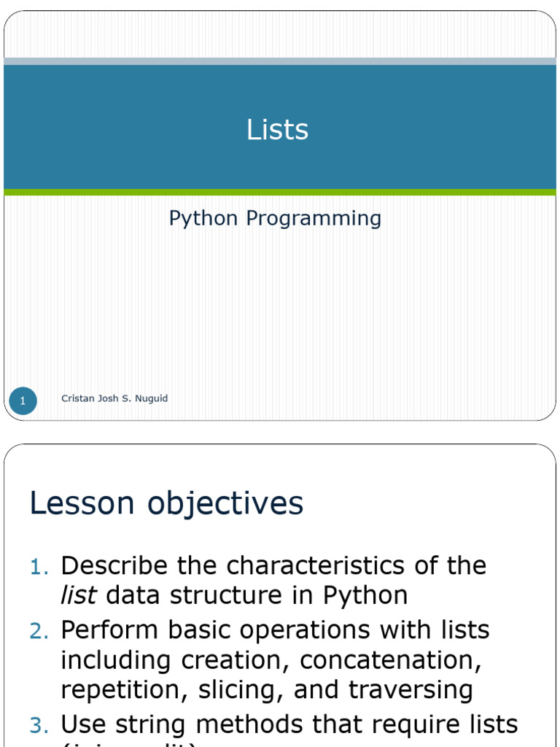Click the "Use string methods" objective line
Image resolution: width=560 pixels, height=747 pixels.
coord(289,724)
